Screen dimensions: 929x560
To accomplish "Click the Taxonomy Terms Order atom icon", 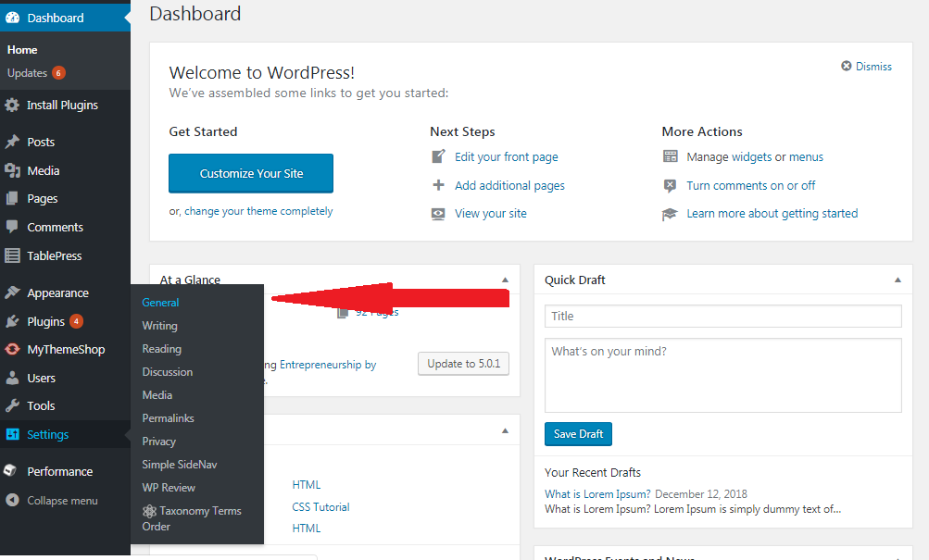I will click(x=149, y=511).
